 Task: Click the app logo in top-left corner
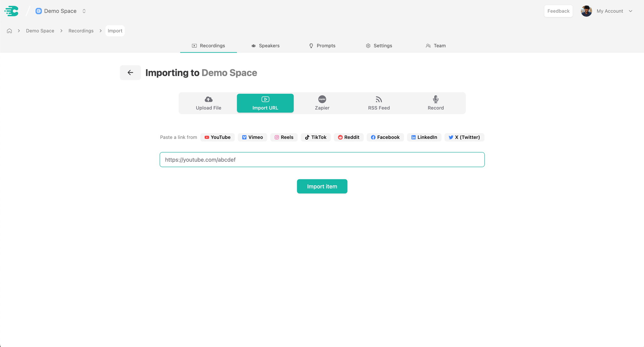pos(11,11)
